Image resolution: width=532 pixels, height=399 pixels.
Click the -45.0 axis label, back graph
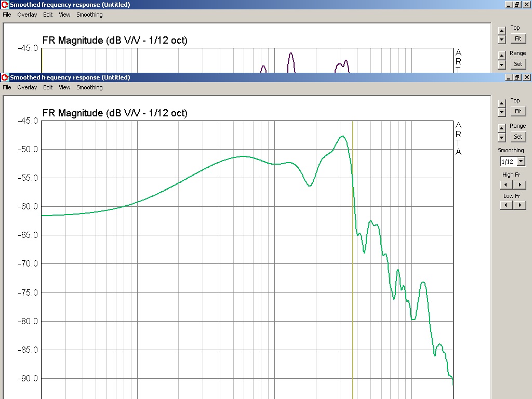pyautogui.click(x=28, y=48)
